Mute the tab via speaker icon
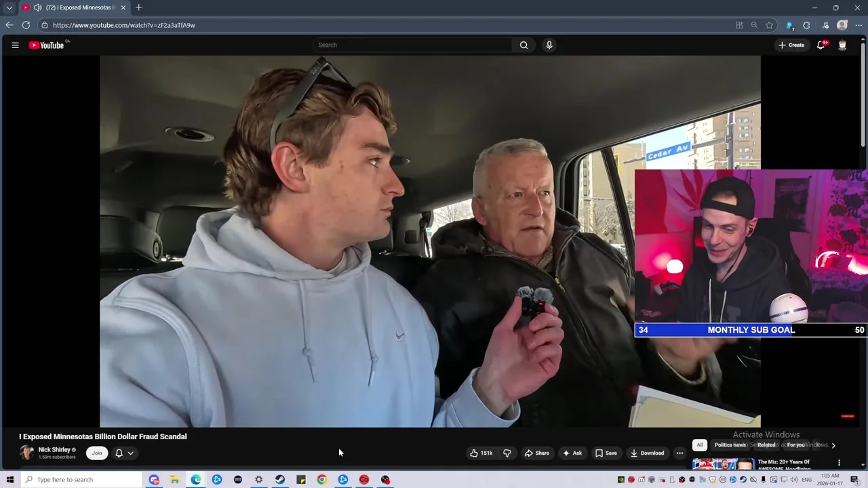Screen dimensions: 868x488 37,7
